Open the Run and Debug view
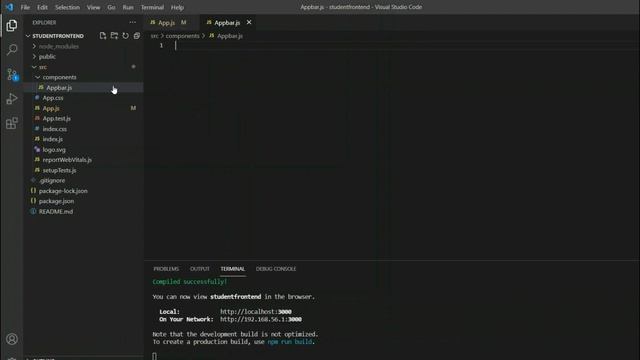Viewport: 640px width, 360px height. pos(12,99)
